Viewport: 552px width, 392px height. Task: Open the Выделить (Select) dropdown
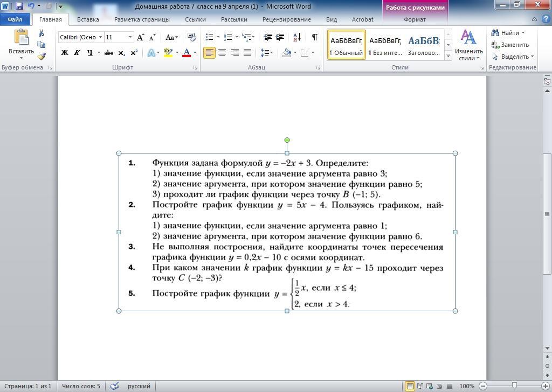pos(513,56)
